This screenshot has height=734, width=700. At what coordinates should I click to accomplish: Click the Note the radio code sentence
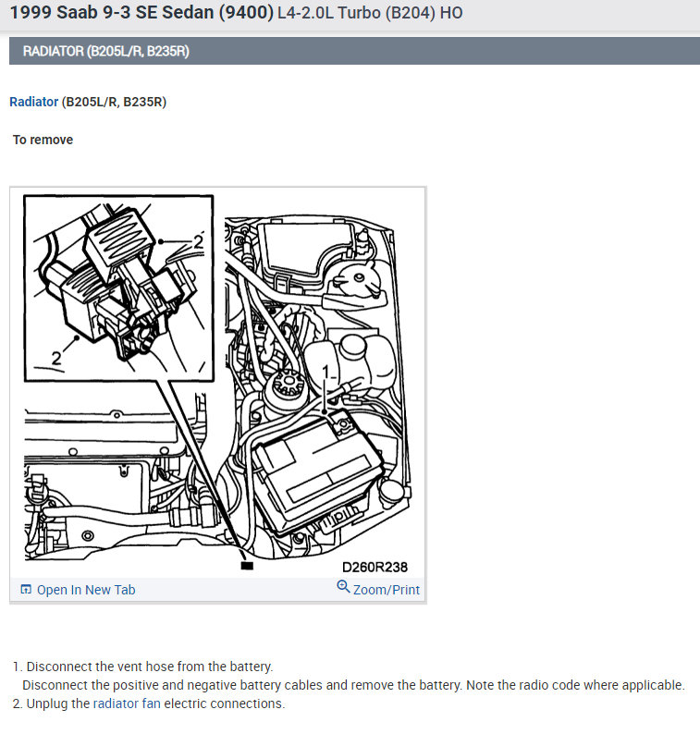coord(575,685)
